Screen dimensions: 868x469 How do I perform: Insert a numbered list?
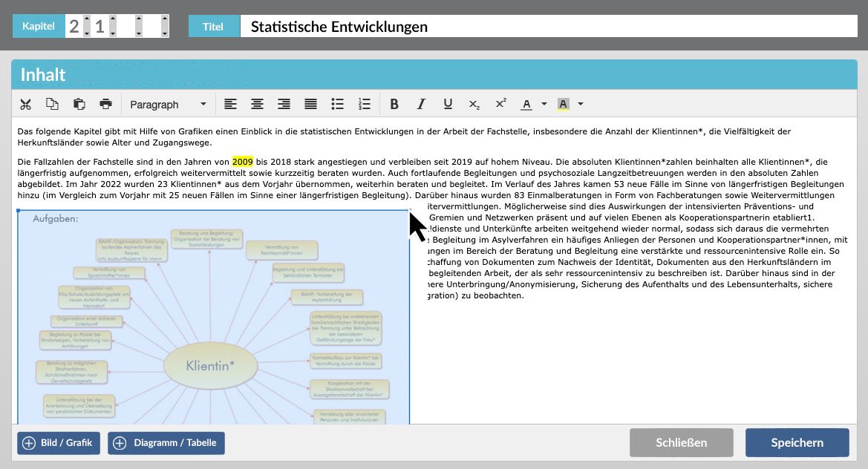click(x=364, y=104)
